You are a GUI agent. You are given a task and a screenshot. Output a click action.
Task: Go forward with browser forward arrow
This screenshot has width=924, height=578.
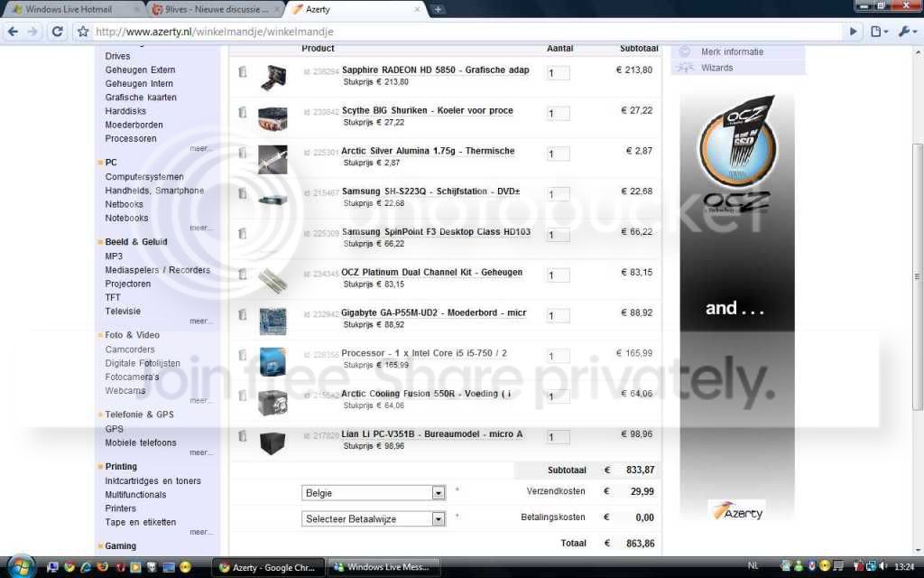click(33, 32)
